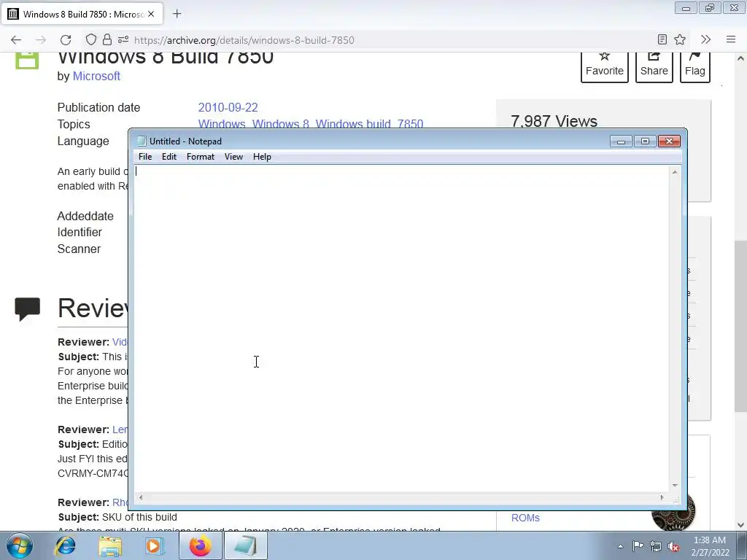This screenshot has height=560, width=747.
Task: Close the Notepad window
Action: pyautogui.click(x=669, y=141)
